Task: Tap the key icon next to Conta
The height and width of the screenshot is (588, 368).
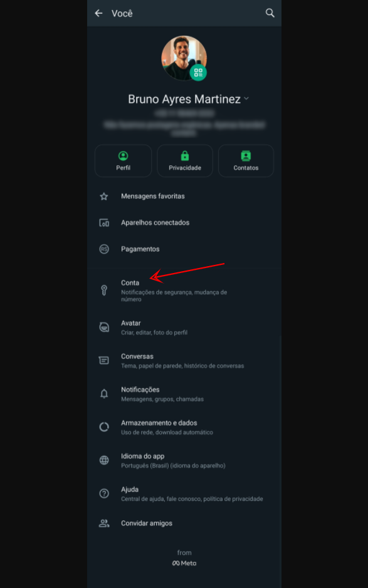Action: click(x=104, y=289)
